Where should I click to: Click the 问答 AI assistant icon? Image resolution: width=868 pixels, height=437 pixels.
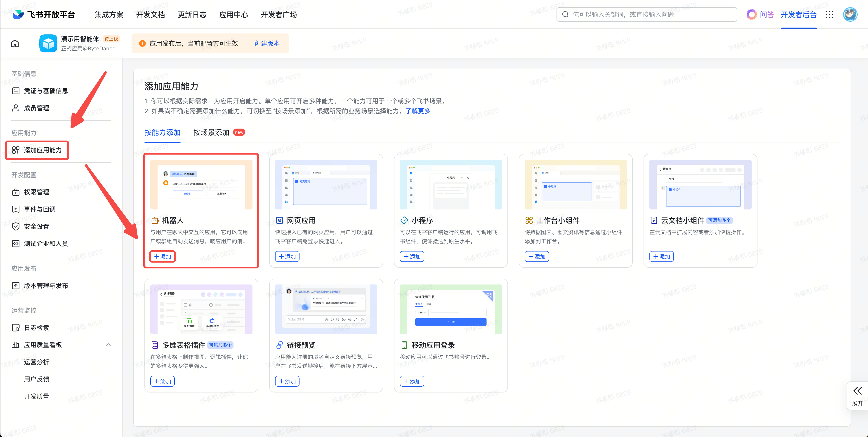click(751, 14)
